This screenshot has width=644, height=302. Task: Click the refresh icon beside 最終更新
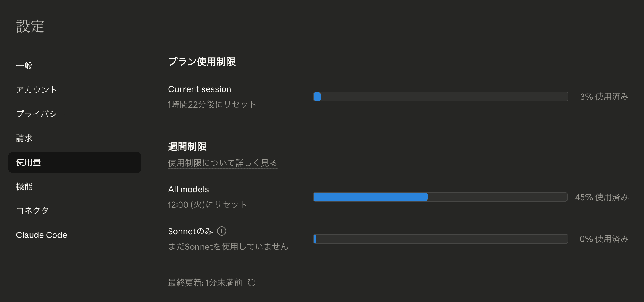click(x=252, y=283)
